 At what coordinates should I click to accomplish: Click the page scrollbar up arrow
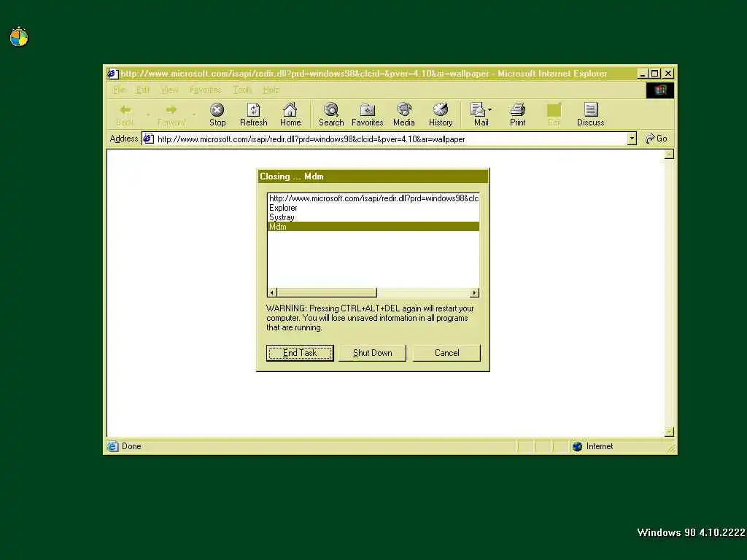pos(669,155)
